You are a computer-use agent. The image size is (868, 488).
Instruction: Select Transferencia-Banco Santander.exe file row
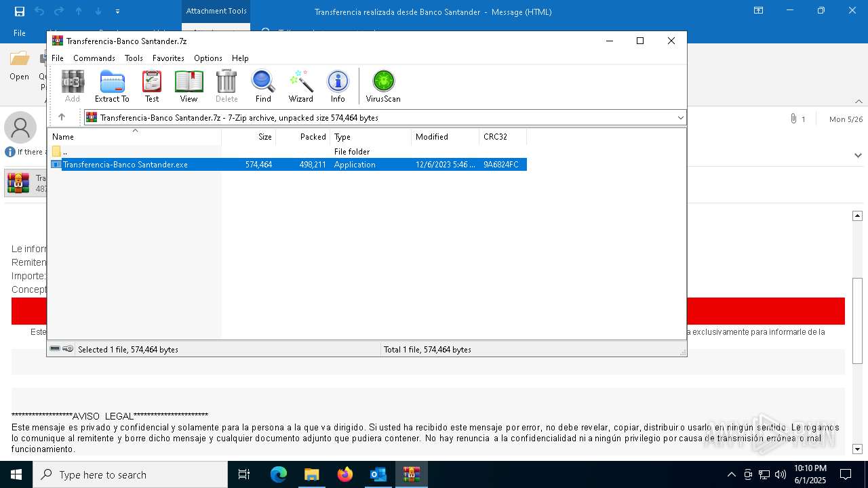click(x=288, y=165)
